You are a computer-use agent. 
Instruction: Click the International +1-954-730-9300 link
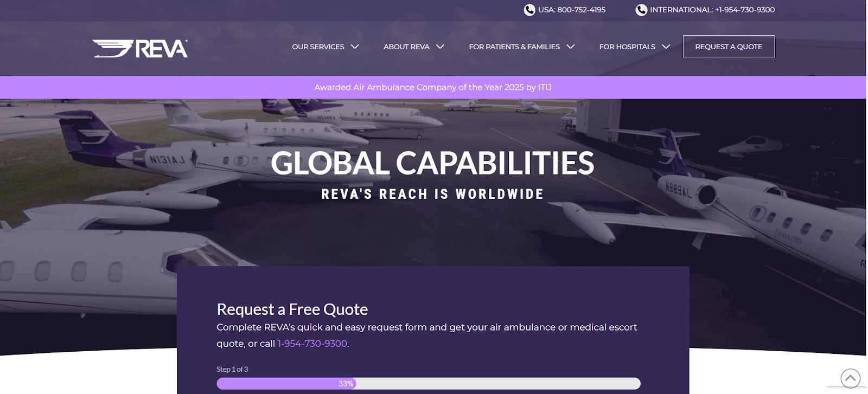point(712,10)
